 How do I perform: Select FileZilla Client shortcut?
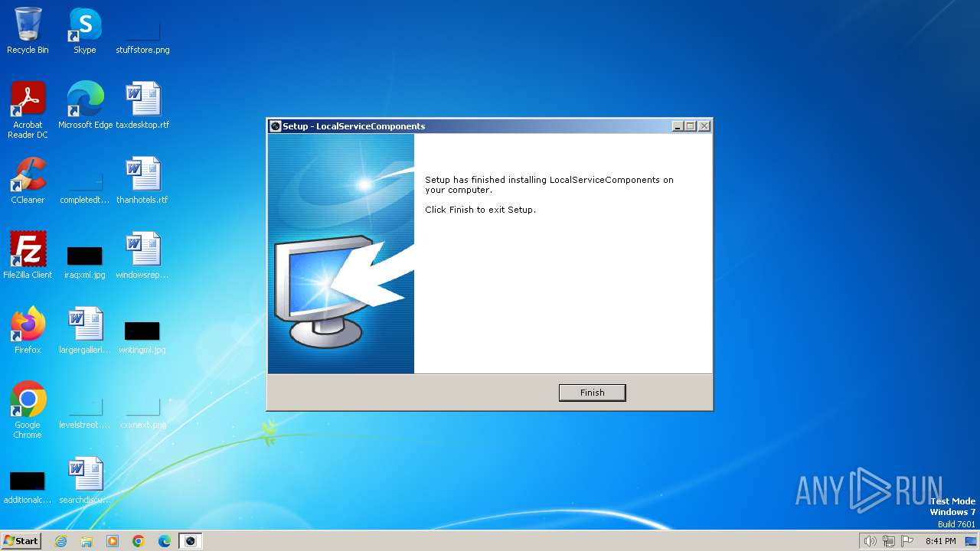[x=28, y=255]
